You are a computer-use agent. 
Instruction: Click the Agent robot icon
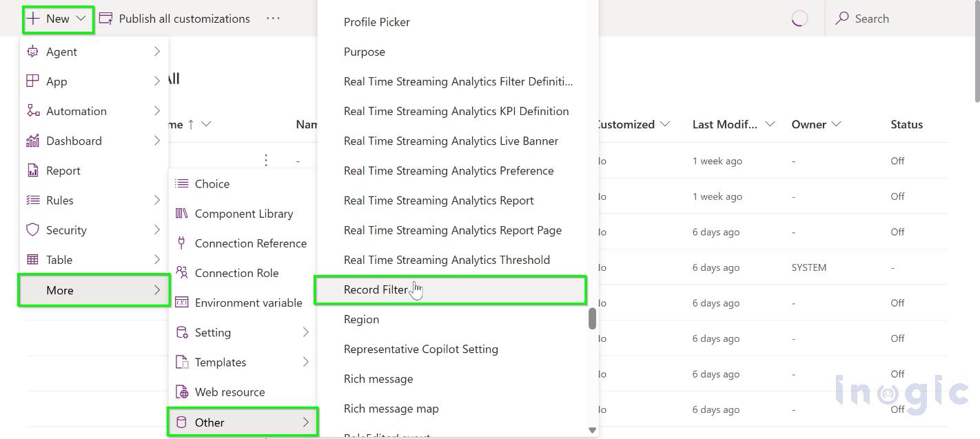tap(32, 52)
